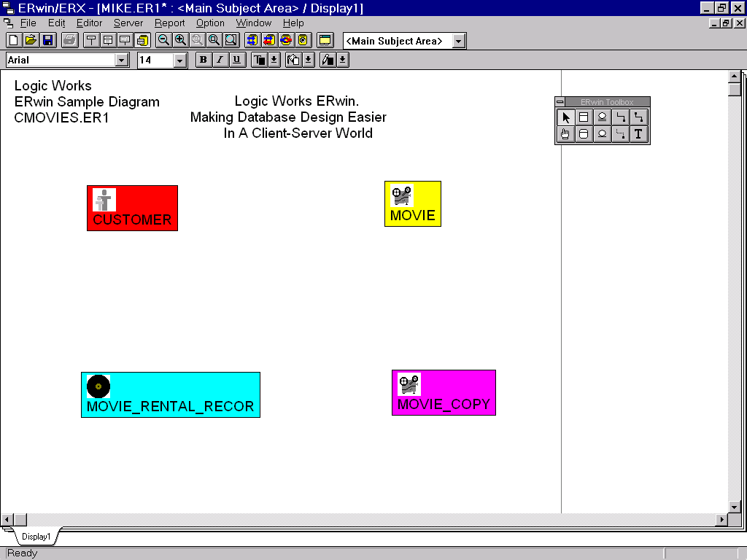Screen dimensions: 747x560
Task: Toggle italic formatting
Action: pos(220,60)
